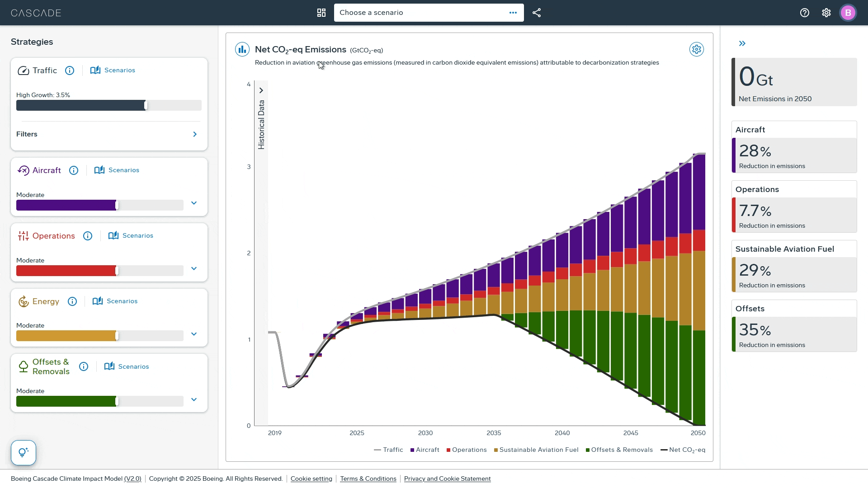Open the ellipsis menu beside scenario field

(513, 13)
